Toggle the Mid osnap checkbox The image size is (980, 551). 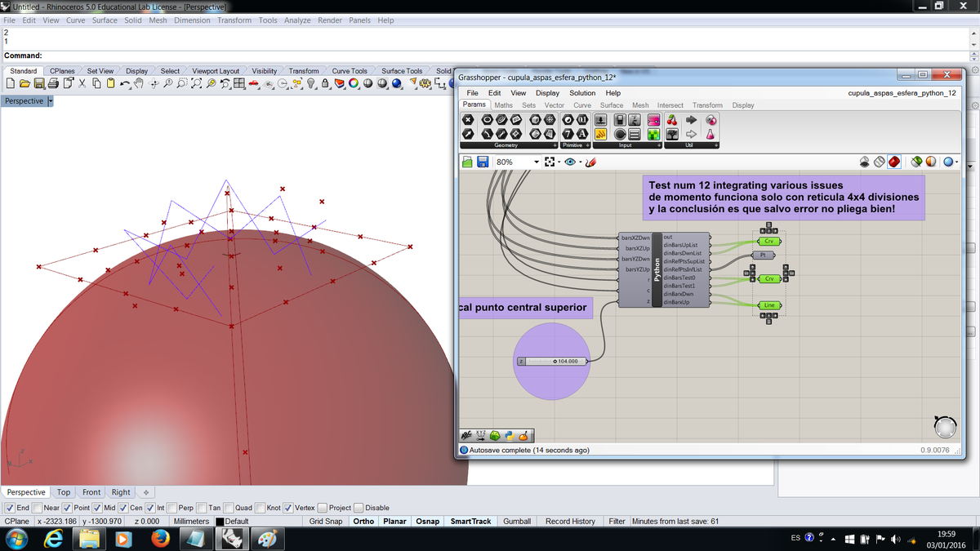pos(97,508)
